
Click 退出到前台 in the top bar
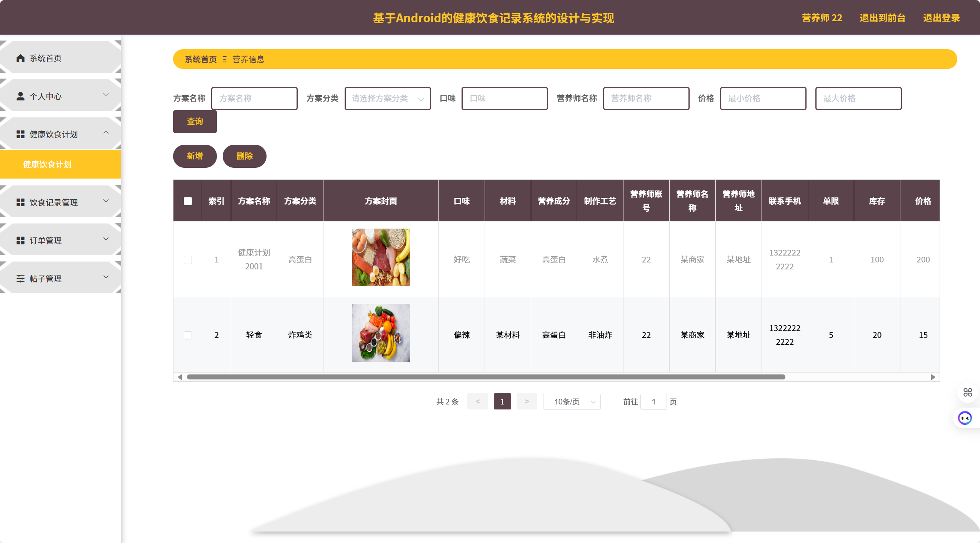[x=882, y=18]
